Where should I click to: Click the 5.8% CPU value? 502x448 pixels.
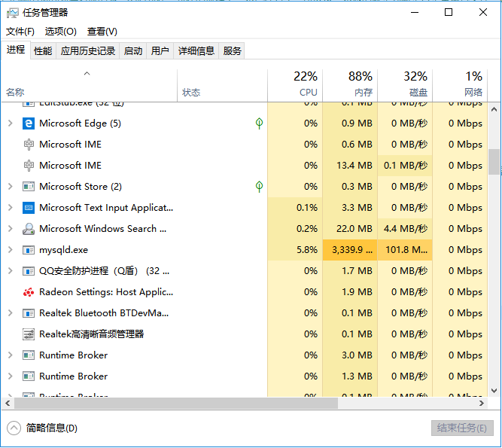[307, 250]
